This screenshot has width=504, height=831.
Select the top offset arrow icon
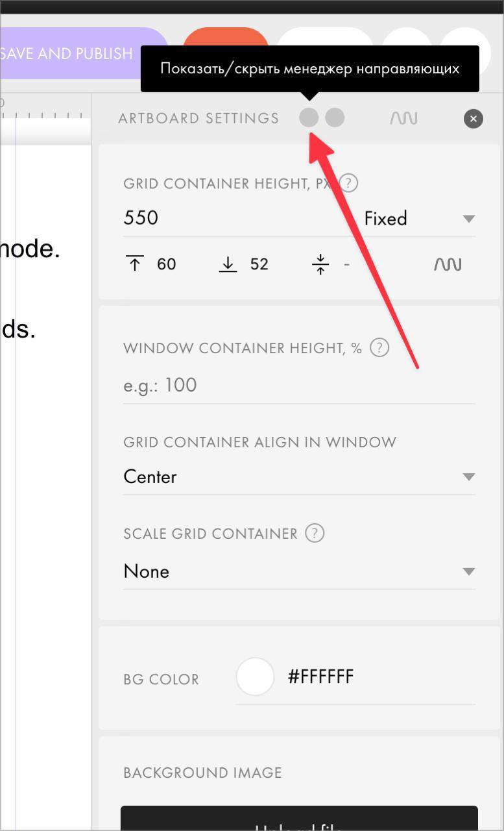coord(135,264)
